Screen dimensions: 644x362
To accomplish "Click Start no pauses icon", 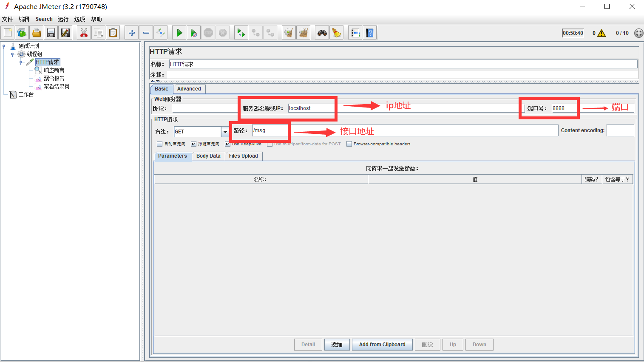I will (x=194, y=33).
